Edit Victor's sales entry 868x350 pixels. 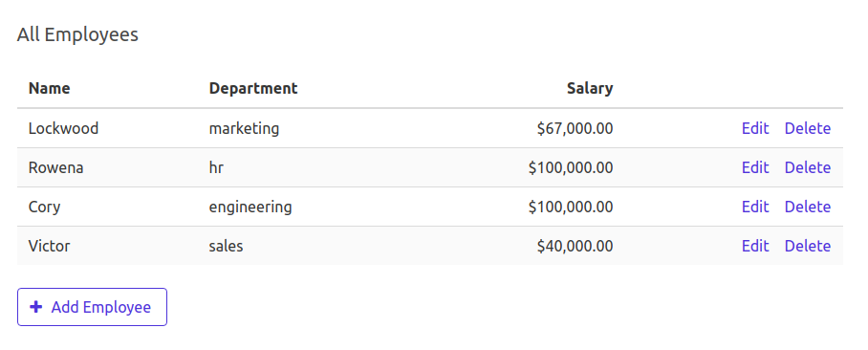coord(755,246)
